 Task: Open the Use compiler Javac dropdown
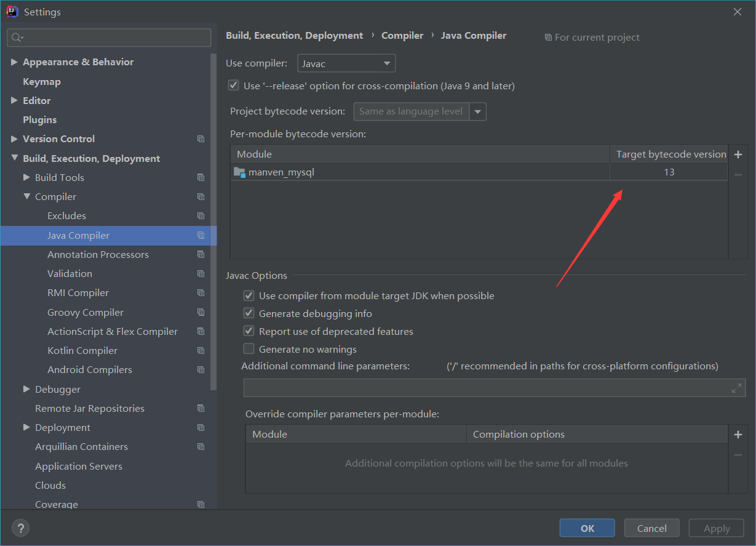(x=346, y=63)
